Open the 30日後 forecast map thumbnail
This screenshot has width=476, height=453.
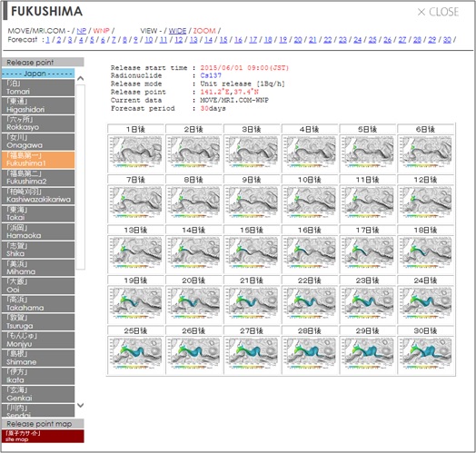click(x=425, y=353)
